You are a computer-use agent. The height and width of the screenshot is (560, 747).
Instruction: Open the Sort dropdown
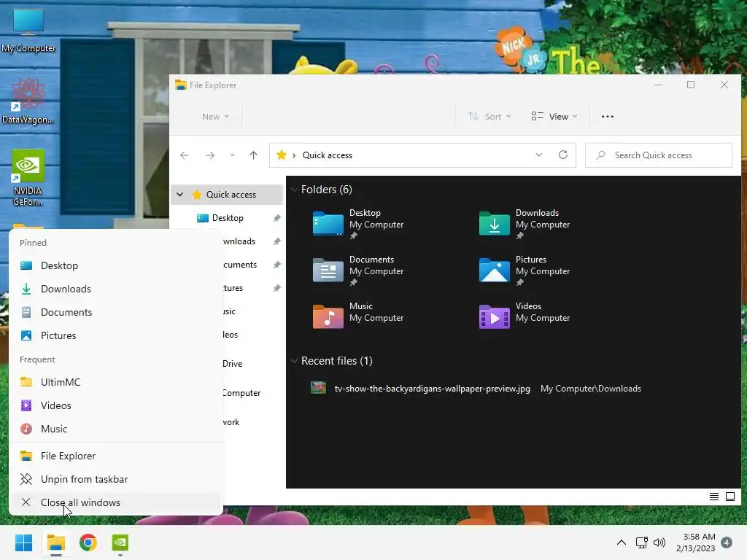[489, 117]
